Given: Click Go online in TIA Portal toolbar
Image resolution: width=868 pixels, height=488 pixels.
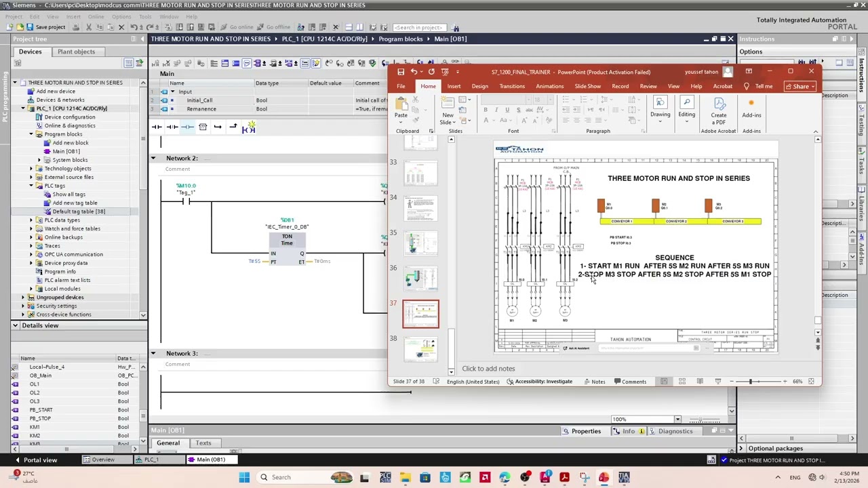Looking at the screenshot, I should (236, 27).
